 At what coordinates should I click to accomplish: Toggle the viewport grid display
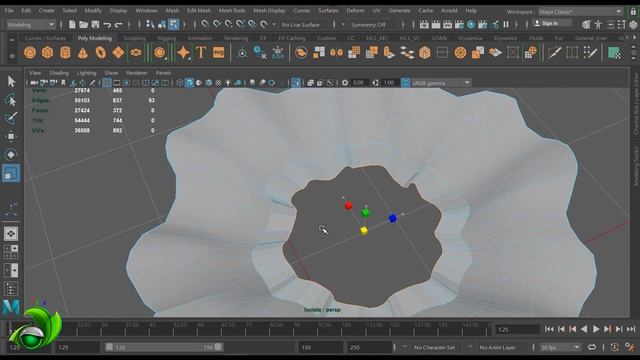107,83
